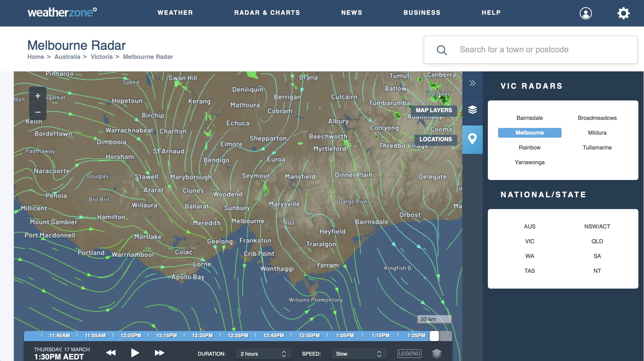Viewport: 644px width, 361px height.
Task: Click the 12:35PM marker on timeline
Action: point(238,336)
